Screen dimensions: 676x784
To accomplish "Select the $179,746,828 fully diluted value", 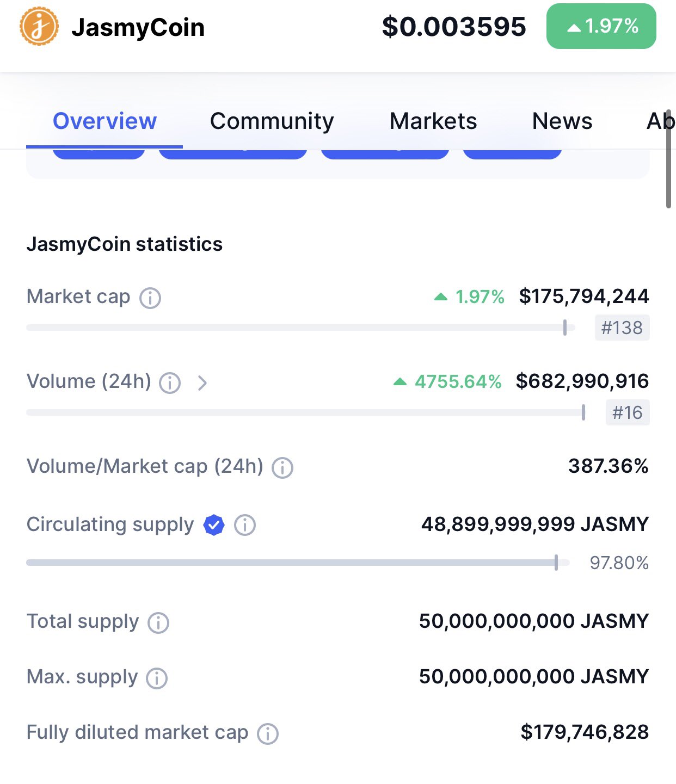I will (585, 732).
